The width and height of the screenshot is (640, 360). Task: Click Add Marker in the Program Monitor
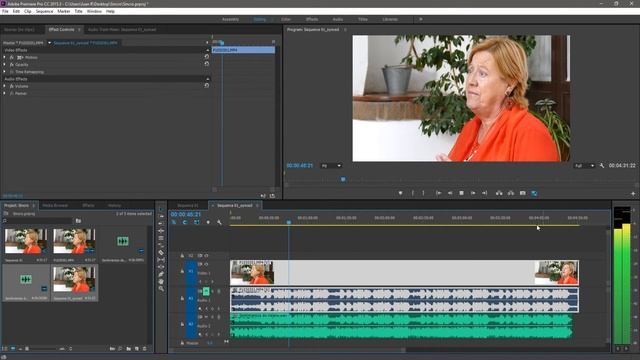click(x=400, y=193)
